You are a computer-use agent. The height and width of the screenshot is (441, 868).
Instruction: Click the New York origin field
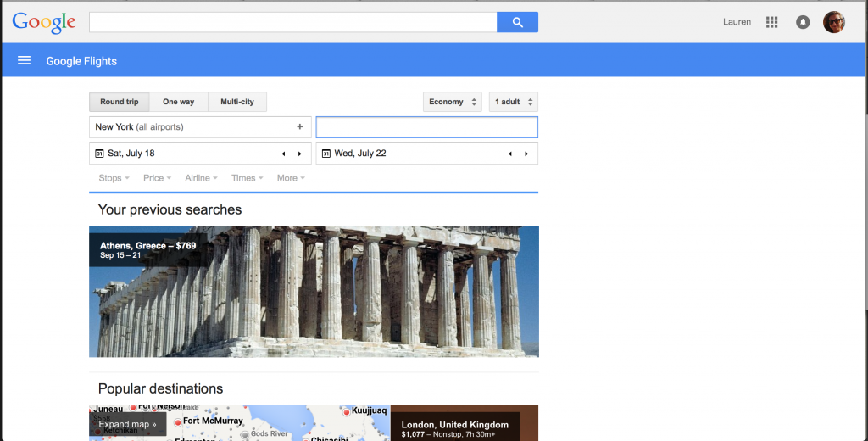click(200, 127)
